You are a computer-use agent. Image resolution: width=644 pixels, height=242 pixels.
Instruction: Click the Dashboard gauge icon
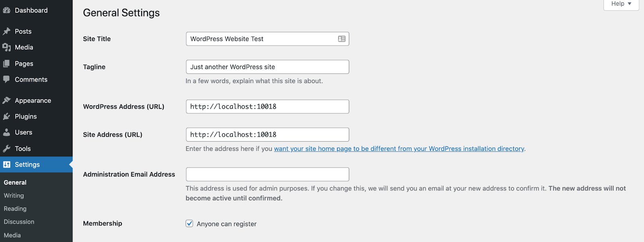pos(6,10)
